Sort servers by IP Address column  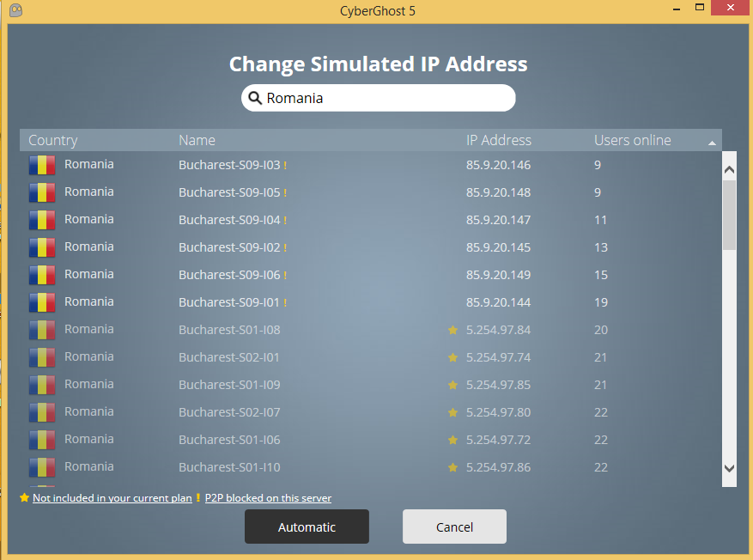tap(499, 140)
